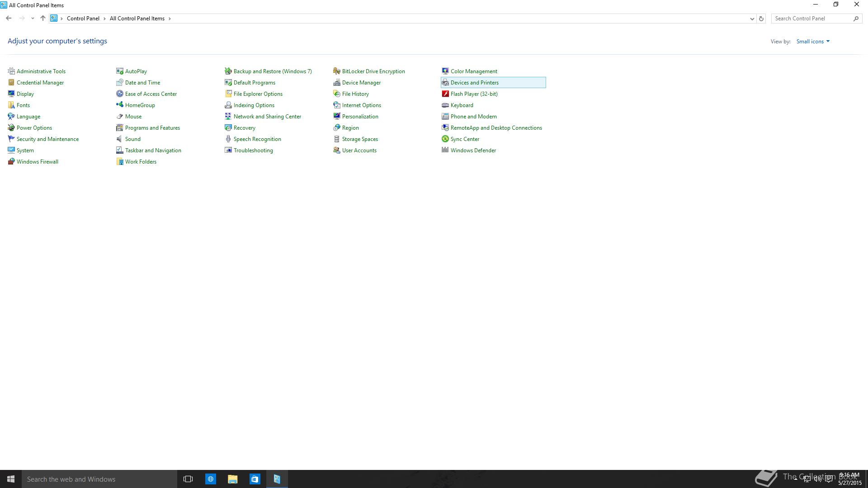The height and width of the screenshot is (488, 868).
Task: Open Security and Maintenance link
Action: click(x=47, y=139)
